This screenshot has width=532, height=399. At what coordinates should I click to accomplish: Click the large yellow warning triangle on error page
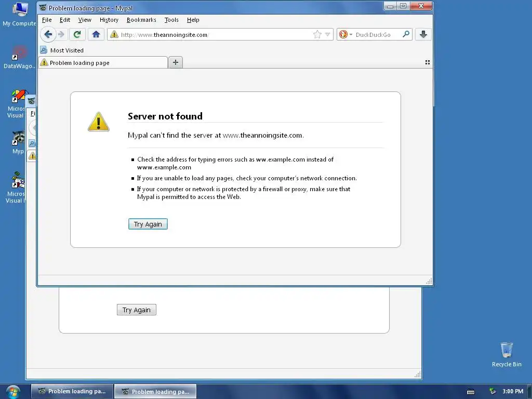pyautogui.click(x=98, y=122)
